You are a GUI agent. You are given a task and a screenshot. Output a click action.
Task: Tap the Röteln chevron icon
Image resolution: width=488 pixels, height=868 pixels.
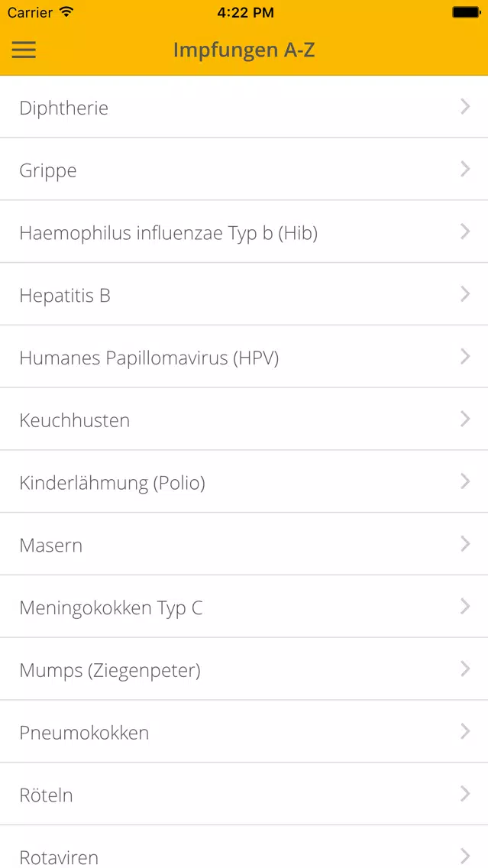tap(465, 795)
